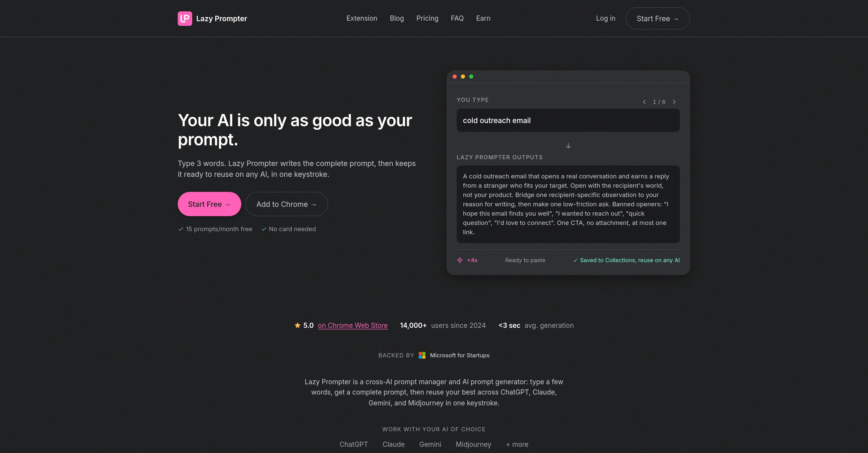This screenshot has height=453, width=868.
Task: Click the pink LP logo icon
Action: 185,19
